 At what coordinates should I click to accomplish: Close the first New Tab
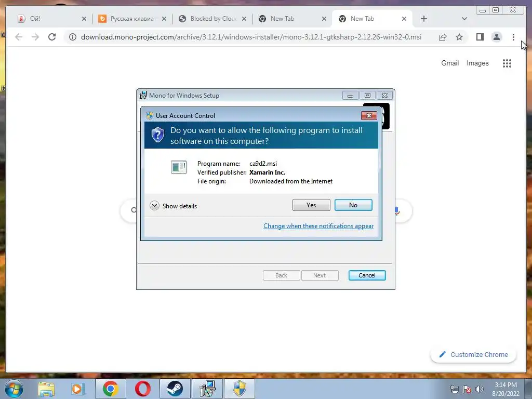(x=324, y=19)
